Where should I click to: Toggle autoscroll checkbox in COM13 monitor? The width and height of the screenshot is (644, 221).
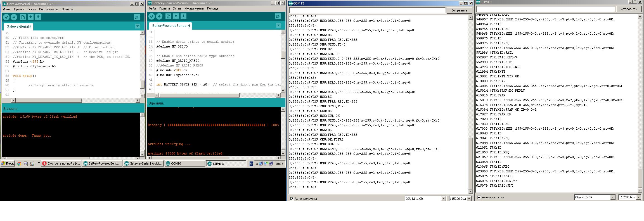(292, 199)
